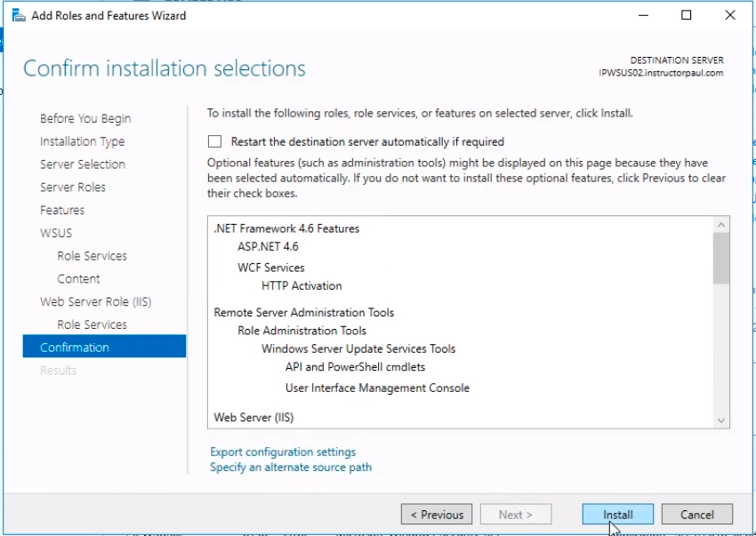The width and height of the screenshot is (756, 536).
Task: Go back with the Previous button
Action: point(437,515)
